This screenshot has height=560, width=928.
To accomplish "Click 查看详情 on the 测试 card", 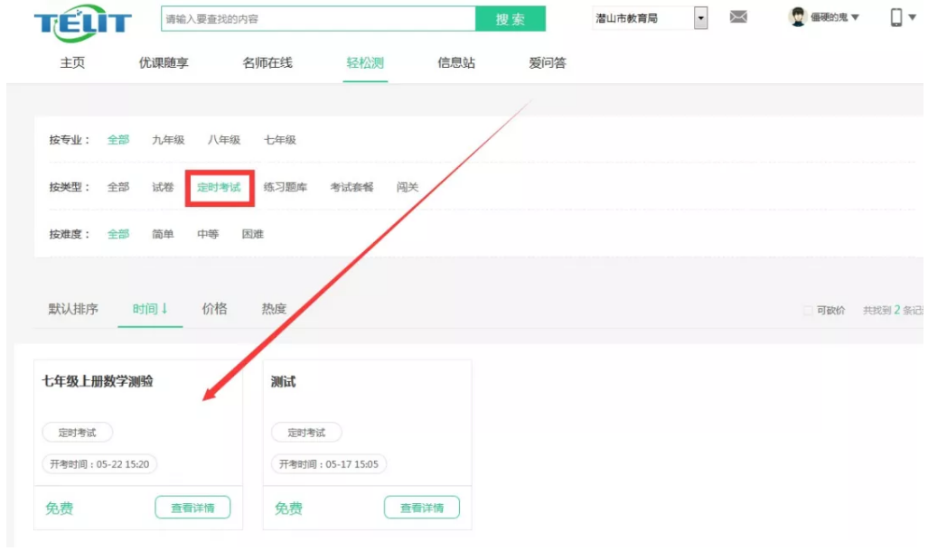I will tap(421, 508).
